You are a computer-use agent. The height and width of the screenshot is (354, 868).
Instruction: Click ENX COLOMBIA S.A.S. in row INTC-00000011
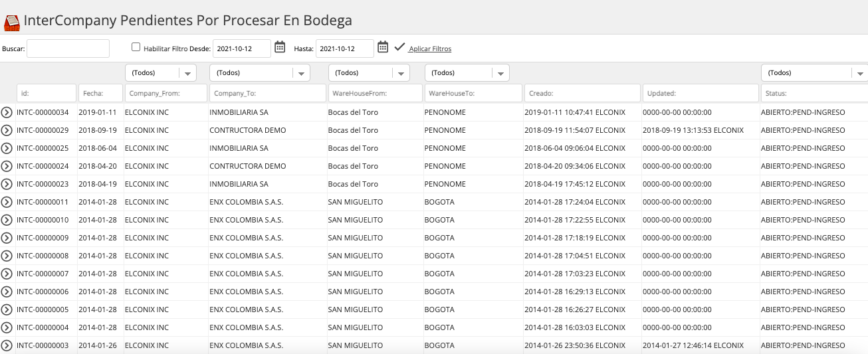pos(247,202)
